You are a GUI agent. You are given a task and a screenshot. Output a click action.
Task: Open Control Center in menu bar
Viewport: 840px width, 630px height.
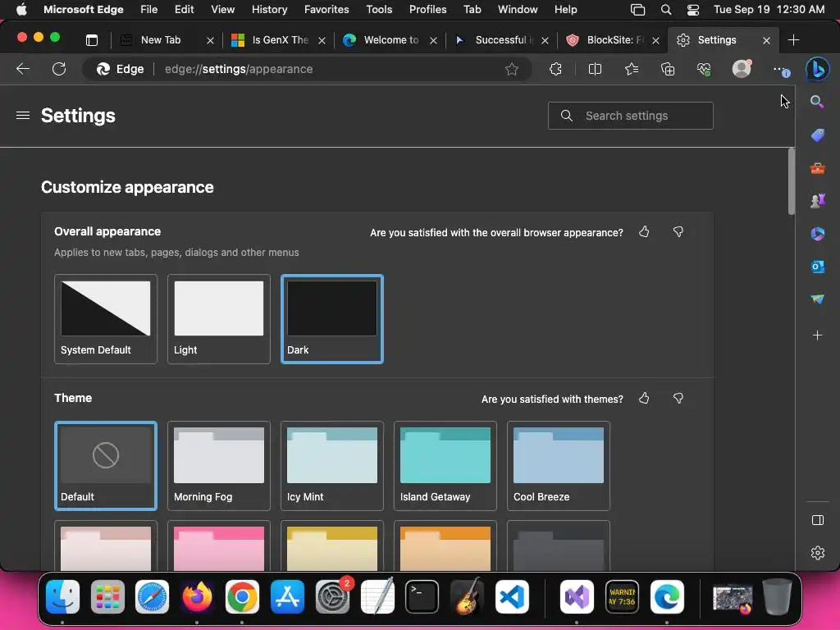pyautogui.click(x=692, y=10)
